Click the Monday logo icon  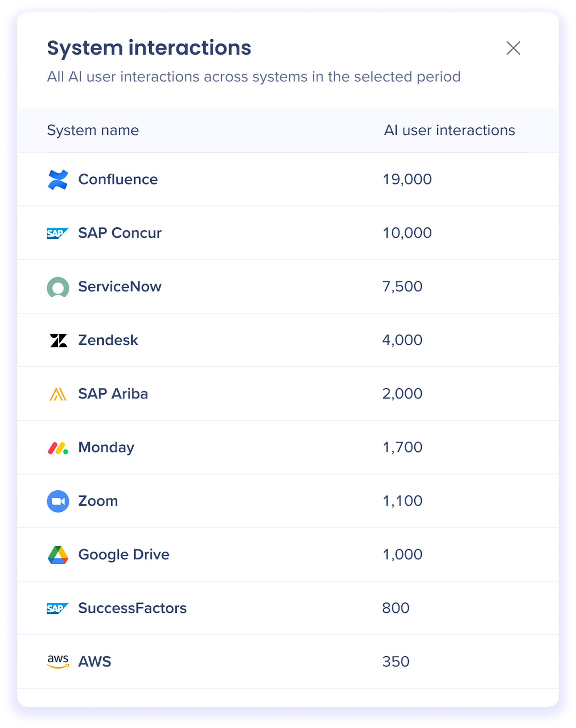(x=58, y=448)
